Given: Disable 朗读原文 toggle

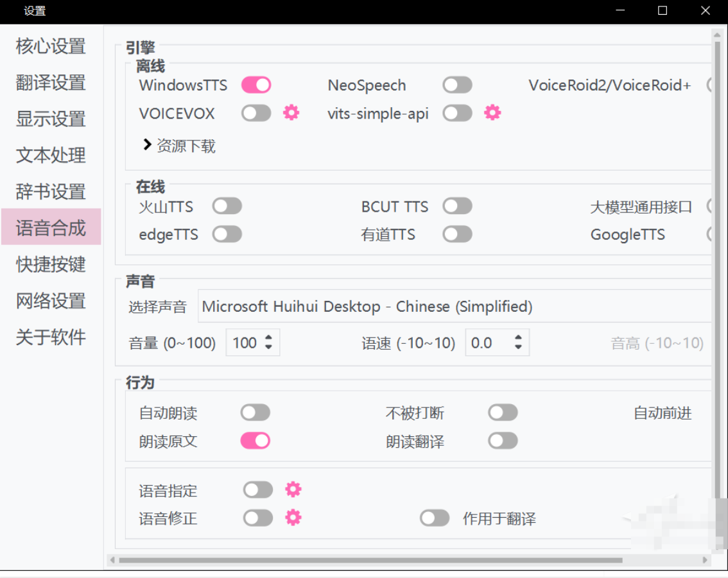Looking at the screenshot, I should [256, 441].
